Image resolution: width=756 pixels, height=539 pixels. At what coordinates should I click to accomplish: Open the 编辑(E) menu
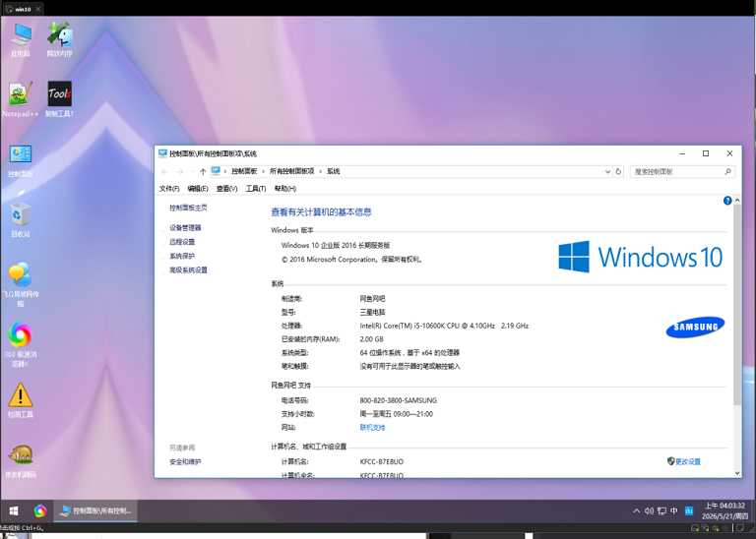tap(198, 188)
